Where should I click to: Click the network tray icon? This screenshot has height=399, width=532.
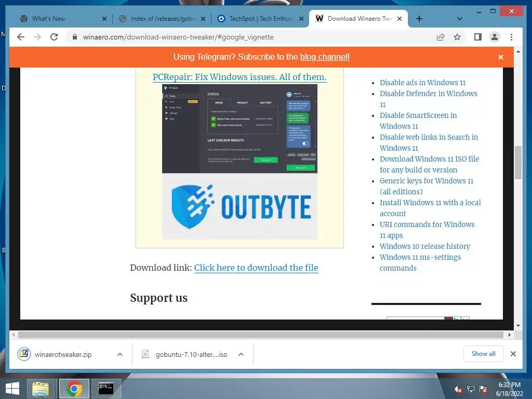click(x=471, y=389)
